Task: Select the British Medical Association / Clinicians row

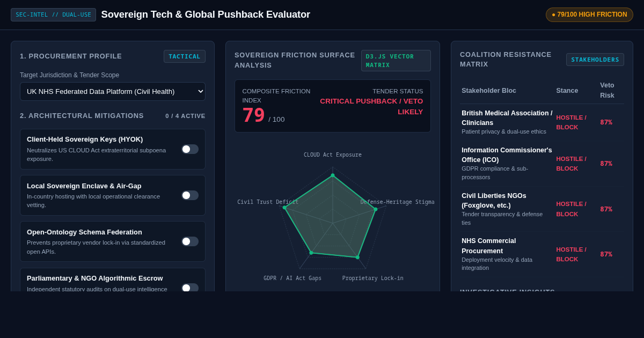Action: pyautogui.click(x=542, y=122)
